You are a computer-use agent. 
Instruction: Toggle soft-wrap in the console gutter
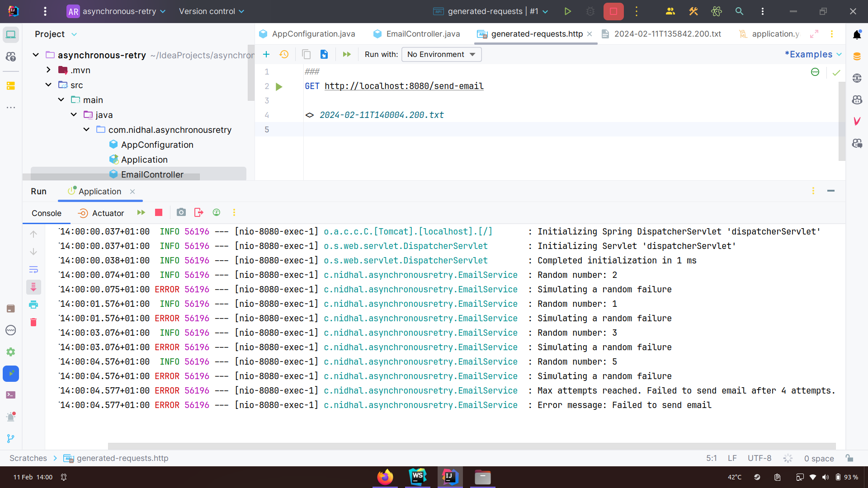(x=33, y=269)
